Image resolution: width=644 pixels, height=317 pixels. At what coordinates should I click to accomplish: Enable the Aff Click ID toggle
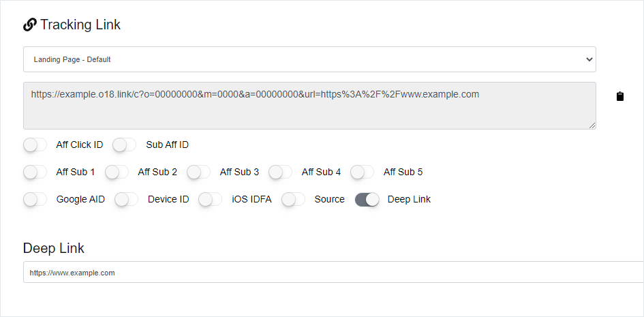click(35, 145)
